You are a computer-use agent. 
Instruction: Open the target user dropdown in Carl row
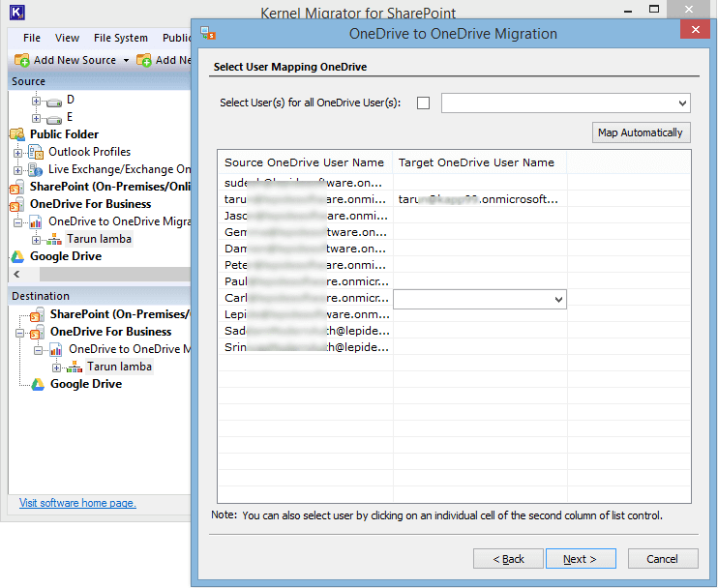click(558, 299)
